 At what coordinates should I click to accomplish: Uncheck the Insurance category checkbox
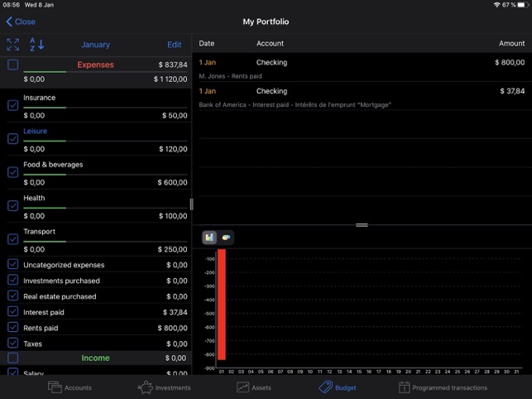[x=13, y=105]
